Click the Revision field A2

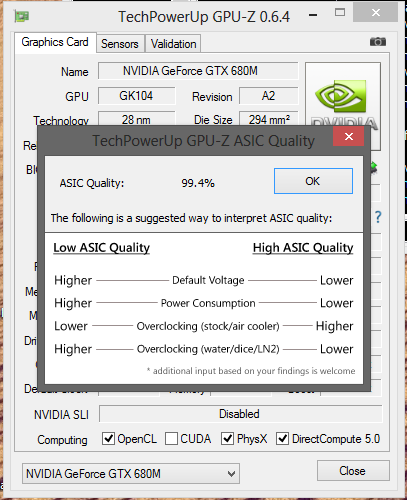coord(268,96)
